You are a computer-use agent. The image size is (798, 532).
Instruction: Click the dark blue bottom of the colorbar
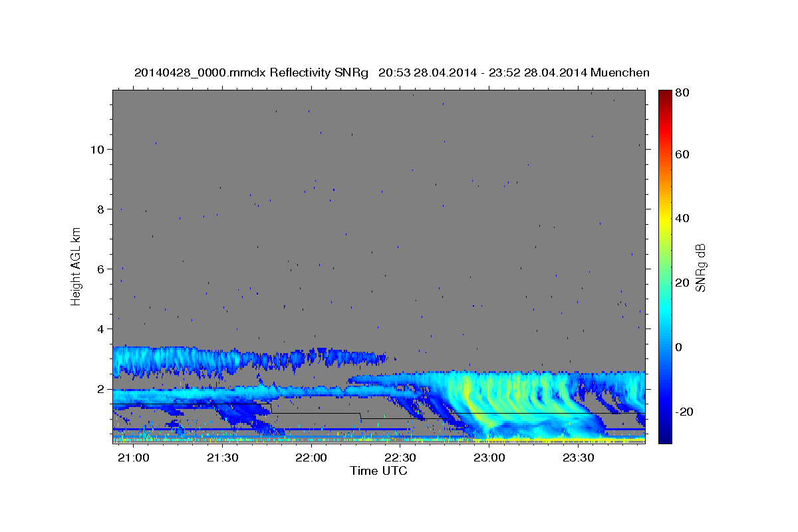point(664,436)
